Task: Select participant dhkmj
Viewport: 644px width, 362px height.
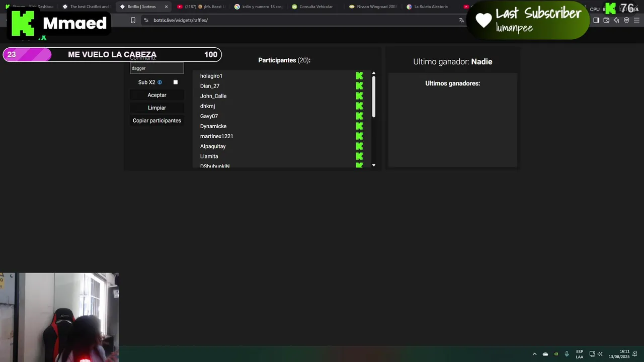Action: [x=207, y=106]
